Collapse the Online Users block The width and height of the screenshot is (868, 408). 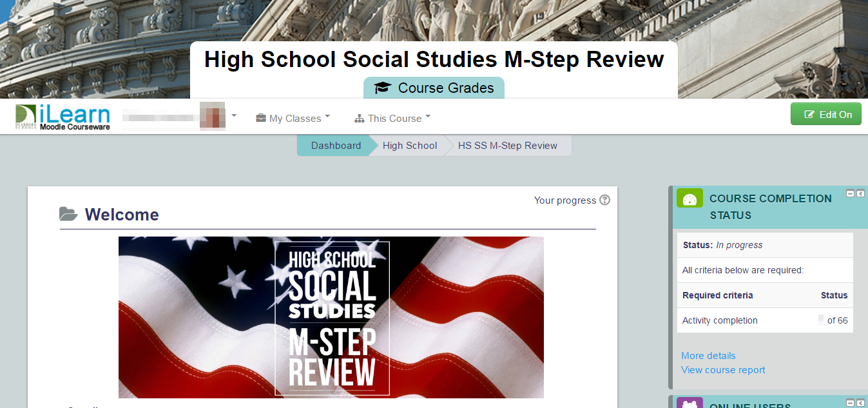tap(850, 402)
